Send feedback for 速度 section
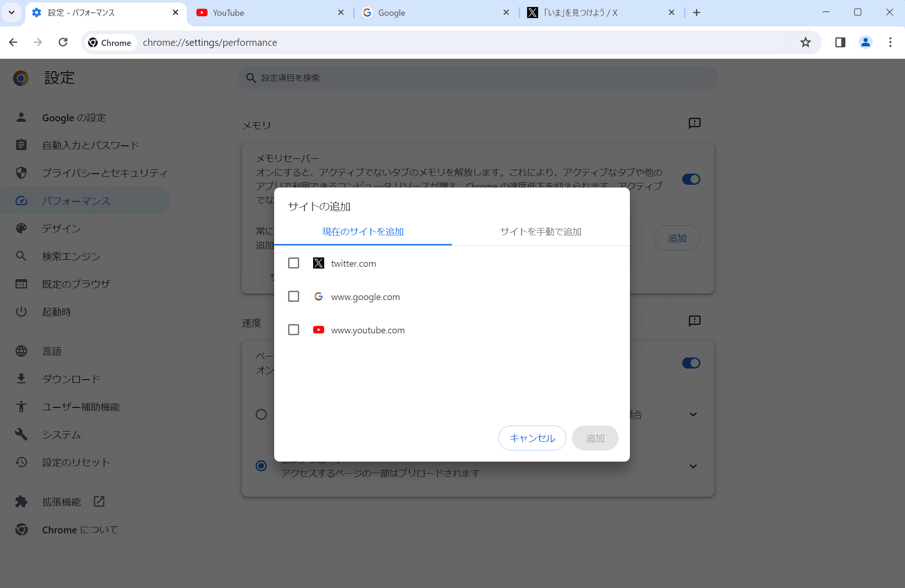The width and height of the screenshot is (905, 588). click(694, 321)
